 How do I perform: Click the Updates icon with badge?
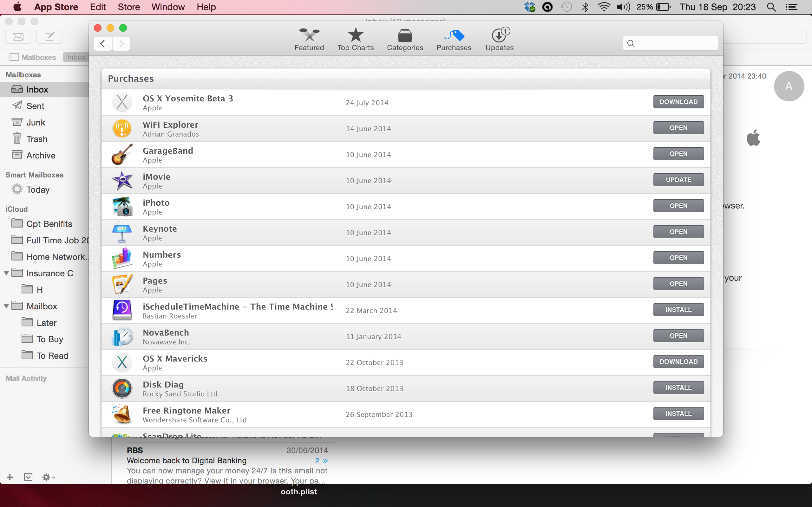click(500, 35)
